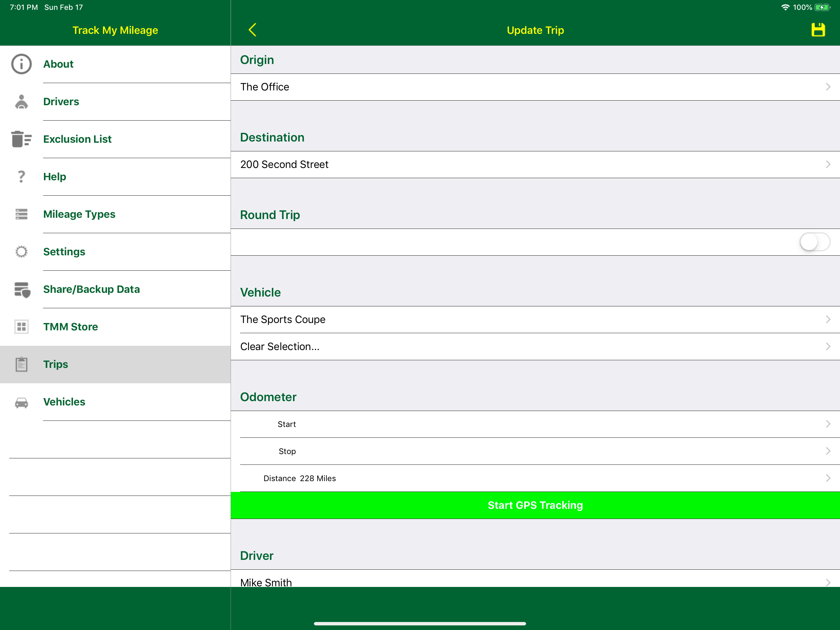Screen dimensions: 840x630
Task: Tap the Drivers person icon
Action: point(21,102)
